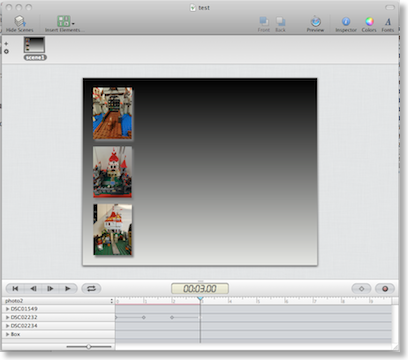Open the scene gear options menu
Image resolution: width=408 pixels, height=360 pixels.
point(6,51)
